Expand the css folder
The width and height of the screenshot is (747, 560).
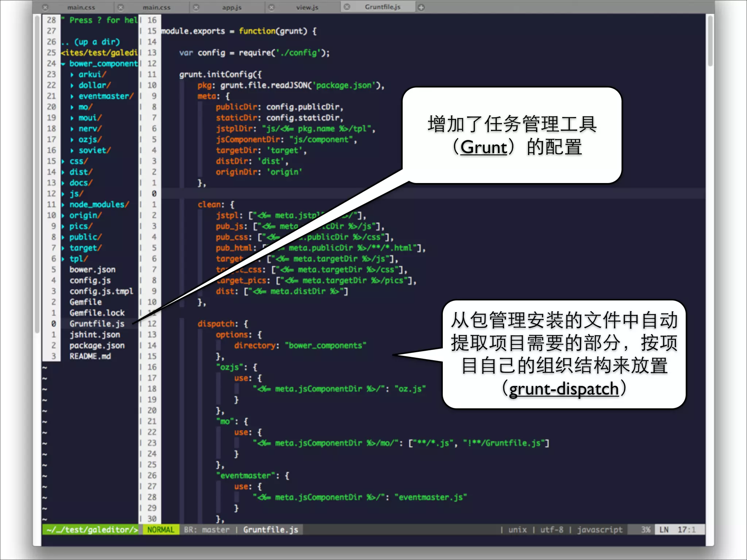click(63, 162)
